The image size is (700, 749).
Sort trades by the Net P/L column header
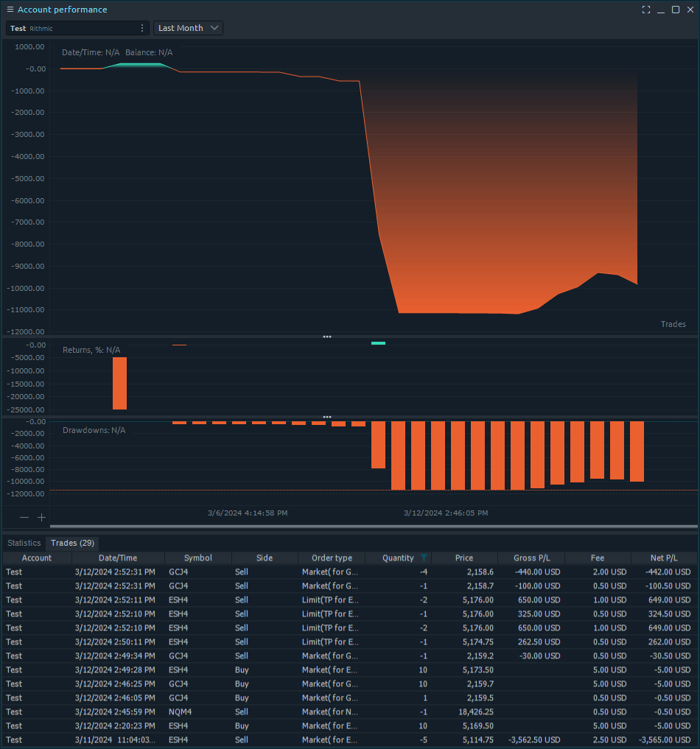(664, 558)
